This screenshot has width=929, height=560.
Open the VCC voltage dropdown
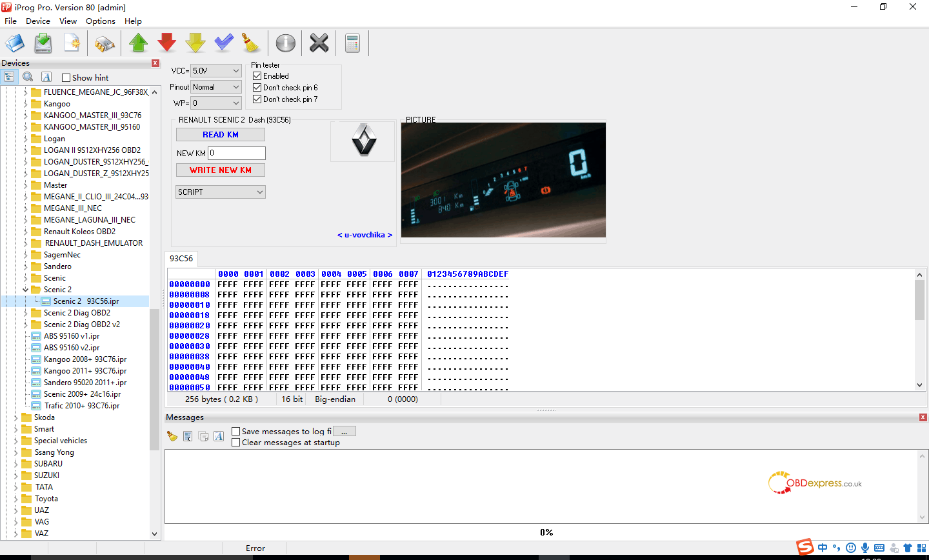[x=216, y=71]
